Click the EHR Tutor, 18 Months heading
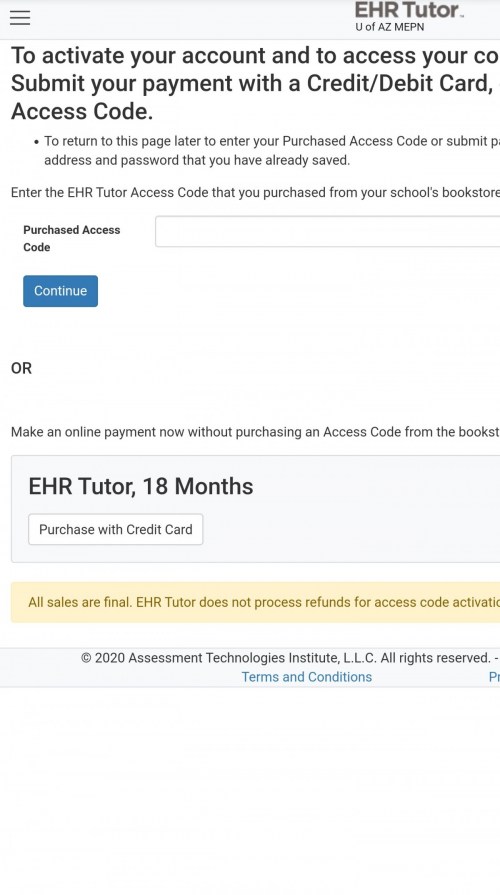The image size is (500, 895). coord(141,486)
